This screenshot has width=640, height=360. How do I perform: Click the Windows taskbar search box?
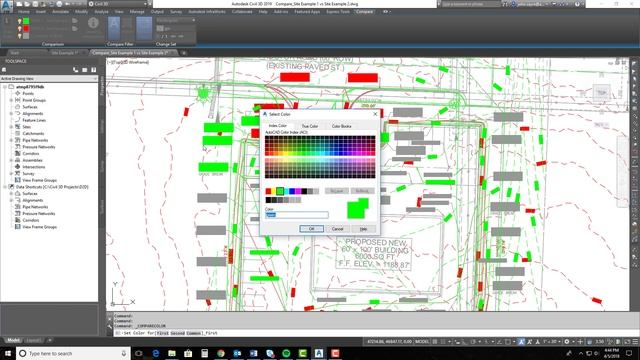(73, 353)
